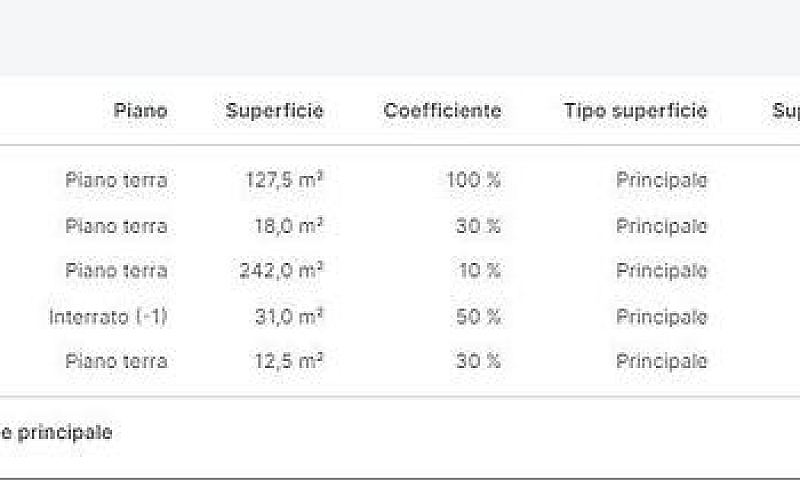Click Principale in the Interrato row
This screenshot has height=480, width=800.
662,317
